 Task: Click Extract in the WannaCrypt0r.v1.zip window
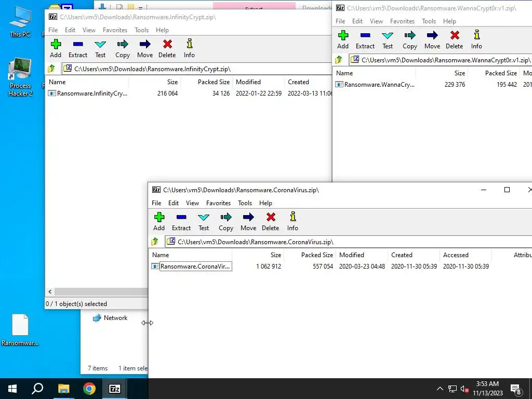[x=365, y=39]
